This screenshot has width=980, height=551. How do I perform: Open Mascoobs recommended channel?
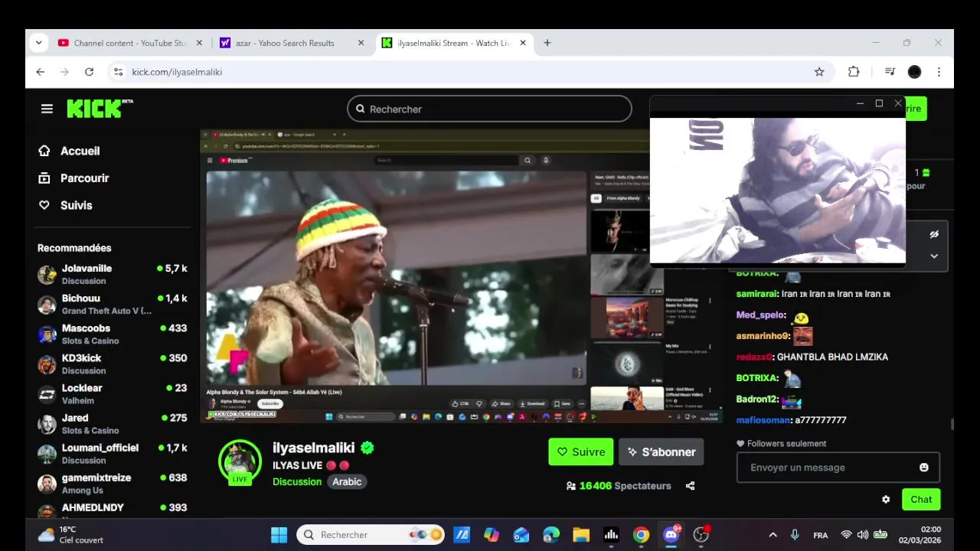click(113, 334)
